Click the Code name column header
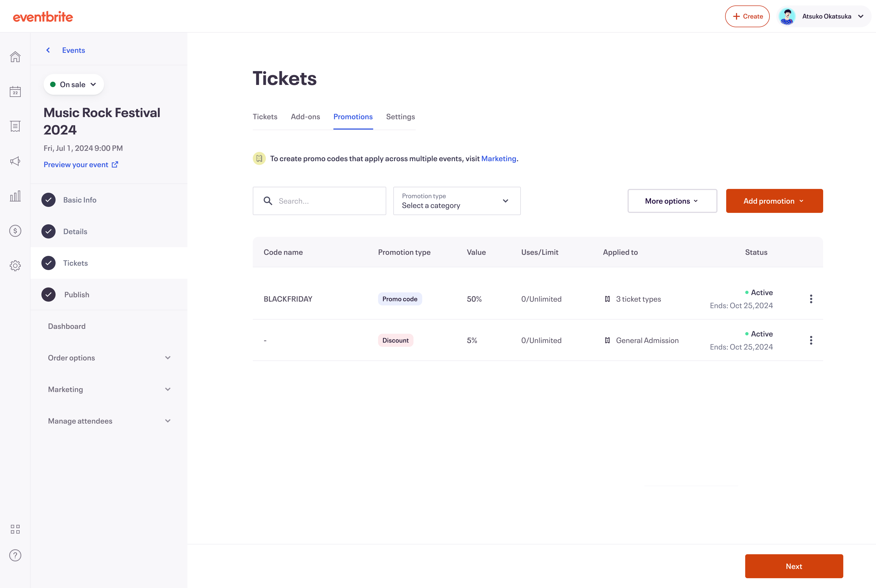 [283, 252]
